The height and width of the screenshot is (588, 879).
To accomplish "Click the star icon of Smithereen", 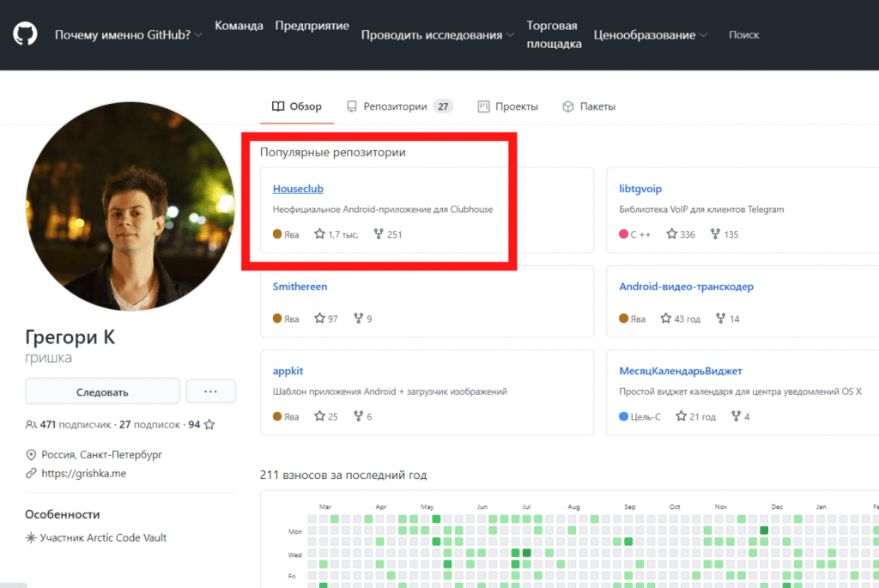I will (x=319, y=318).
